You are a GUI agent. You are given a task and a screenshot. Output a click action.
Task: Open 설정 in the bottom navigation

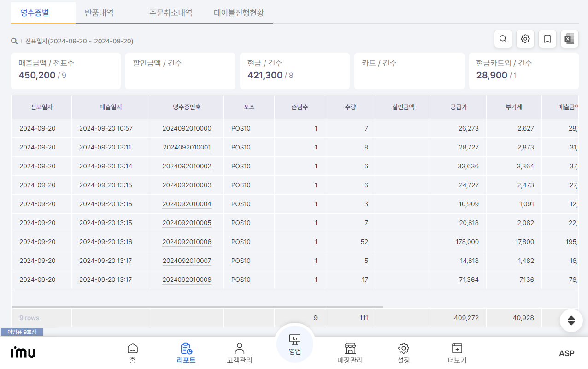(404, 353)
